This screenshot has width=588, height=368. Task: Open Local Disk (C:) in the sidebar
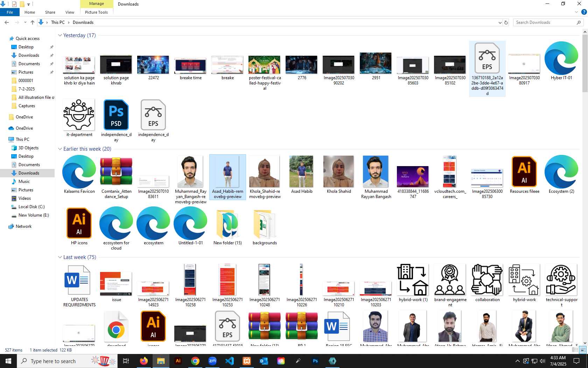pos(31,207)
